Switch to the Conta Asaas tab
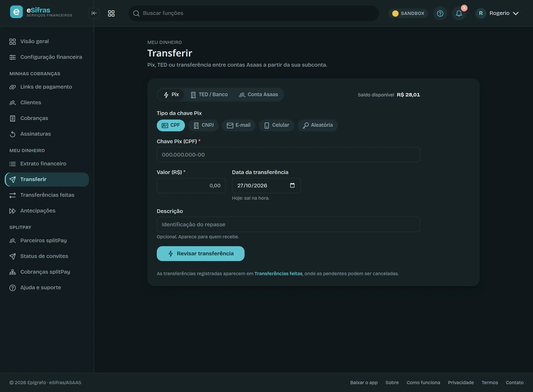This screenshot has height=392, width=533. [x=258, y=95]
